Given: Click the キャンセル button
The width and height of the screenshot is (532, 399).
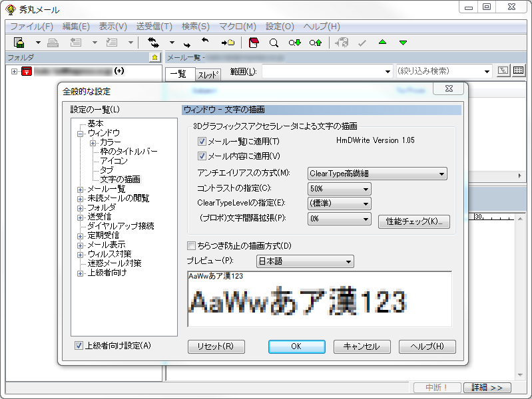Looking at the screenshot, I should click(362, 346).
